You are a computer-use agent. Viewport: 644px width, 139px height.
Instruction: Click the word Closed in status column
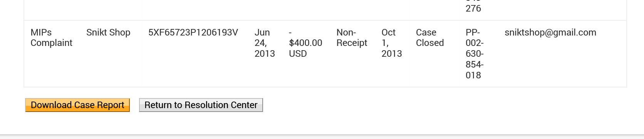[x=430, y=43]
